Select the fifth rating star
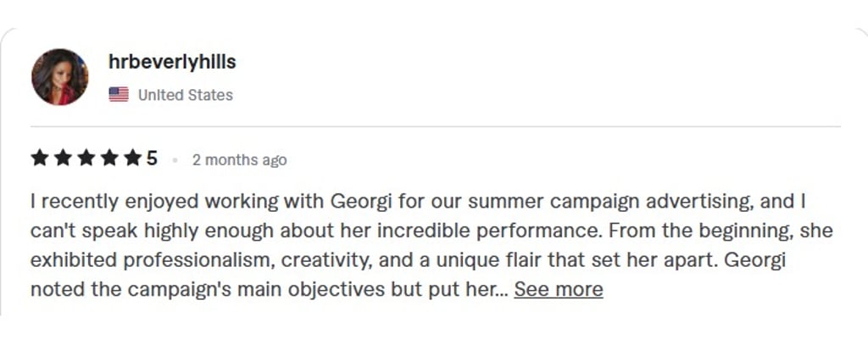The image size is (868, 345). tap(132, 159)
